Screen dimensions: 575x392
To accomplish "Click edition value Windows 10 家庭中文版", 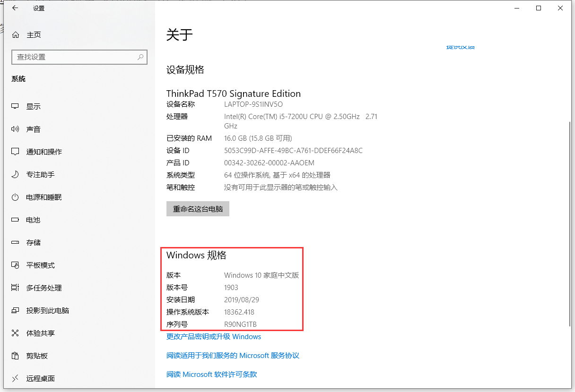I will click(x=261, y=275).
